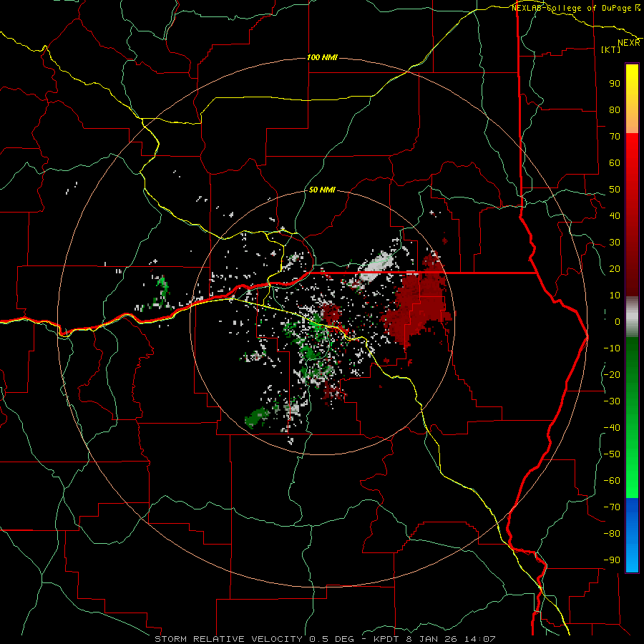Select the 0 label on the velocity scale
Image resolution: width=644 pixels, height=644 pixels.
pyautogui.click(x=618, y=321)
